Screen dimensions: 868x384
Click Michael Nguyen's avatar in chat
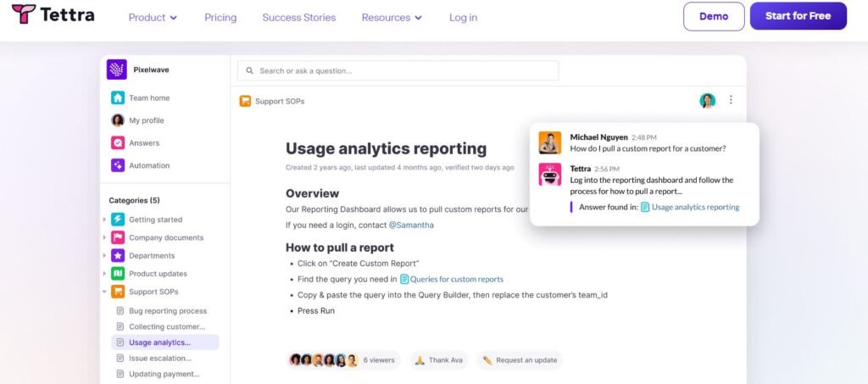tap(549, 142)
